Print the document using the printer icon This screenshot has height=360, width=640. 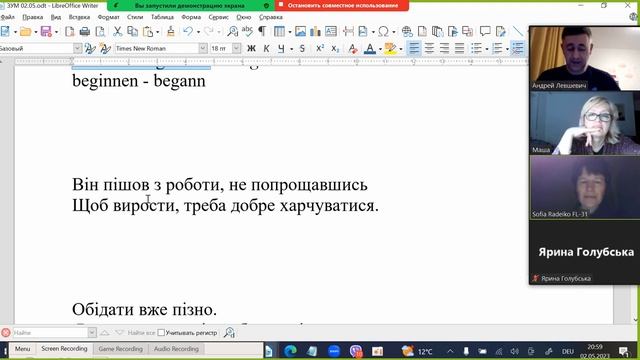(84, 31)
